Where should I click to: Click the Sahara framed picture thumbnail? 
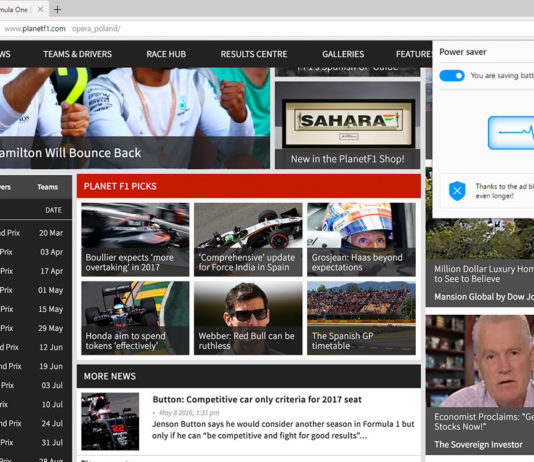click(x=348, y=124)
